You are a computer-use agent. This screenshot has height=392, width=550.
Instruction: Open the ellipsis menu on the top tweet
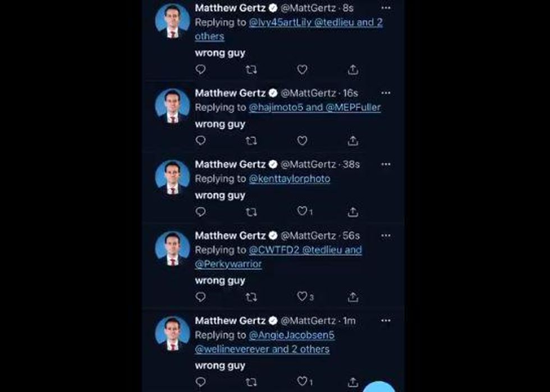pos(386,8)
